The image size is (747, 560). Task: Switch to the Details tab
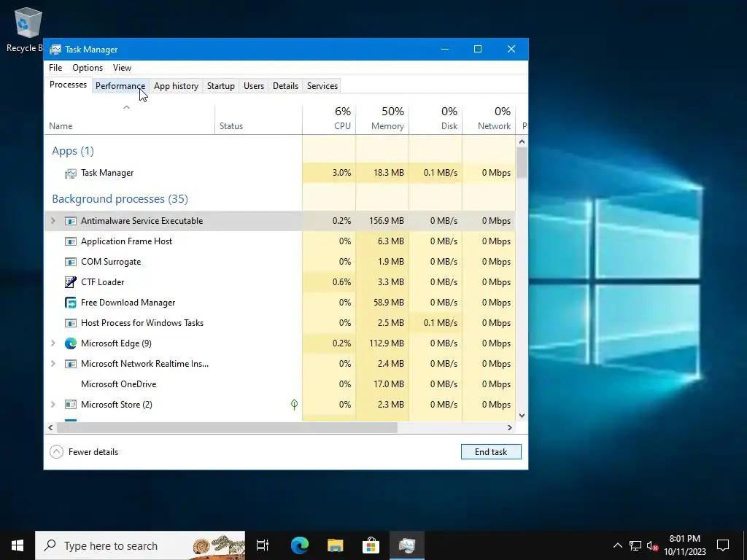pos(285,86)
